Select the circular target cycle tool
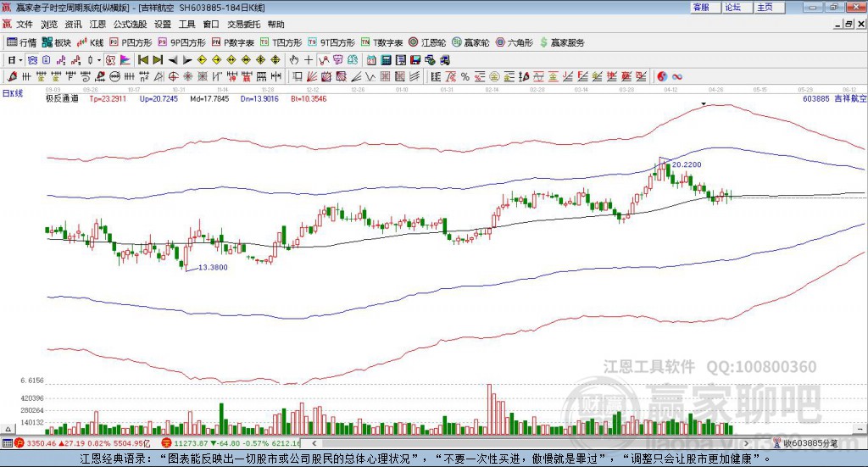The width and height of the screenshot is (868, 467). 173,76
